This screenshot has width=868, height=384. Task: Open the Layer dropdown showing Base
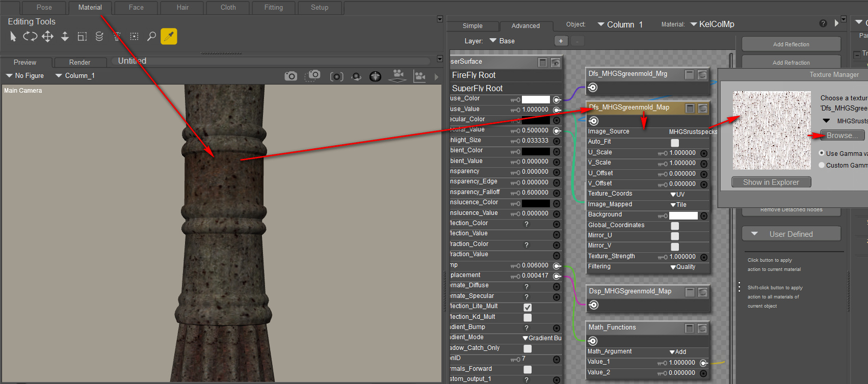(x=502, y=41)
